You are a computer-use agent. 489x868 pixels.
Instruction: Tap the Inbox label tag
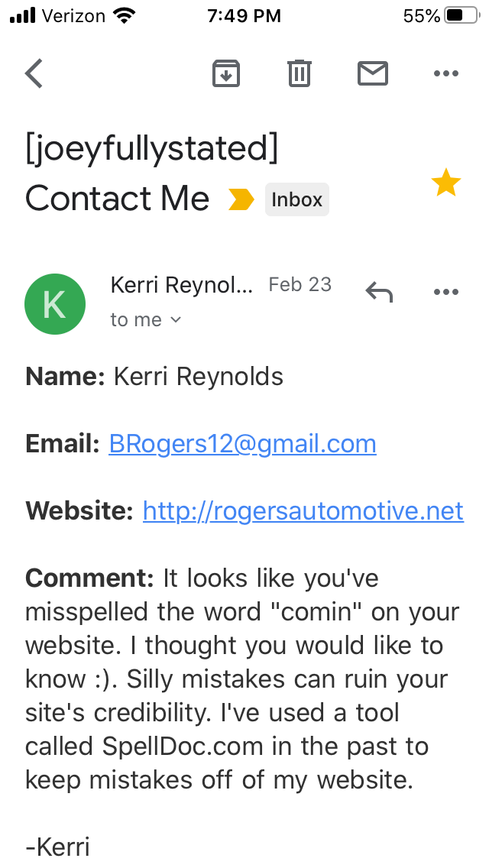point(296,199)
